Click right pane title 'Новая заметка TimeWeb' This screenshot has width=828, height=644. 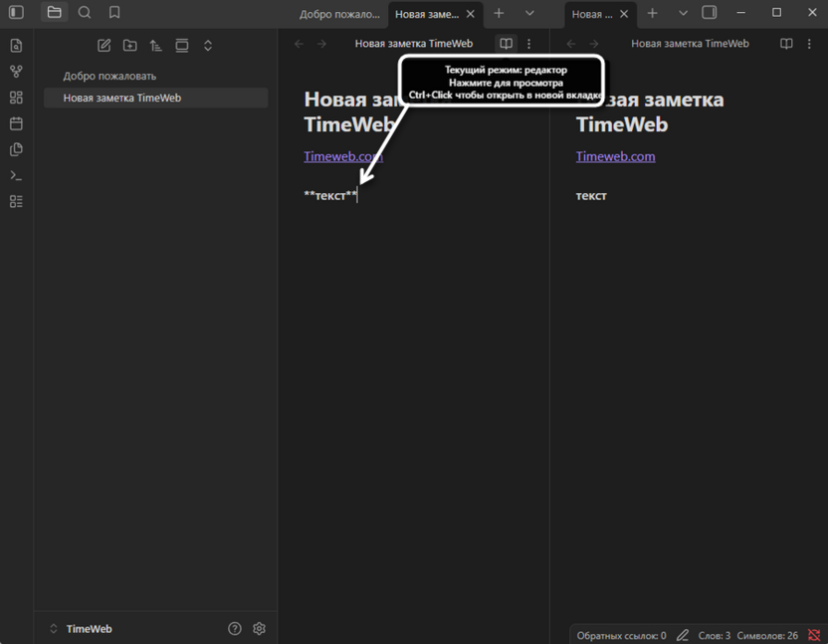(x=690, y=44)
